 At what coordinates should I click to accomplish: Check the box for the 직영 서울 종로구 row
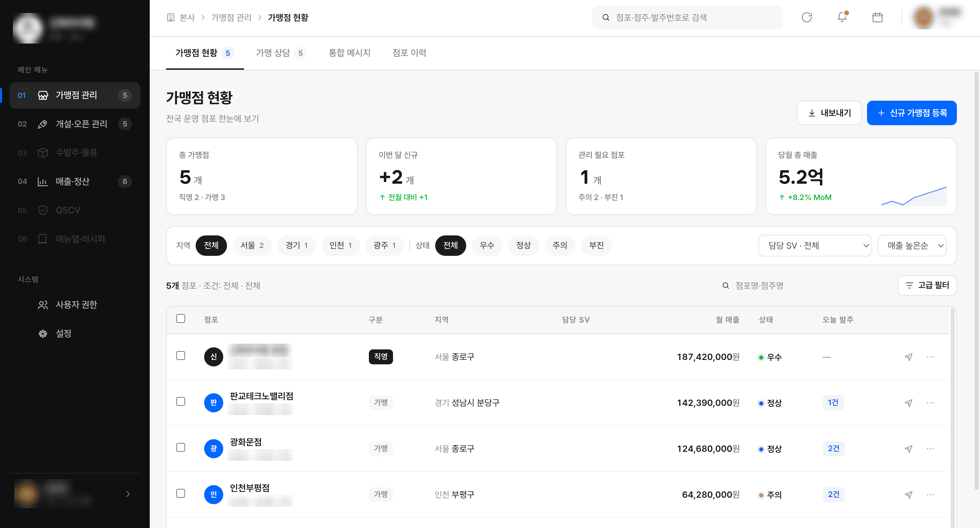(x=181, y=356)
